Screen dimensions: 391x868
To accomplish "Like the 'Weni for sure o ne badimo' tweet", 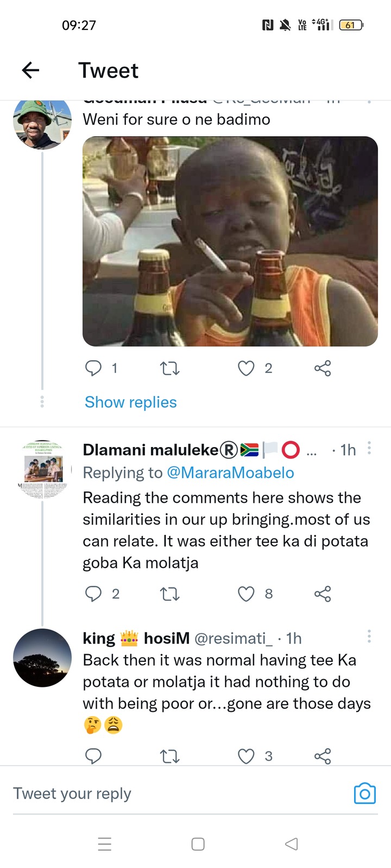I will (246, 368).
